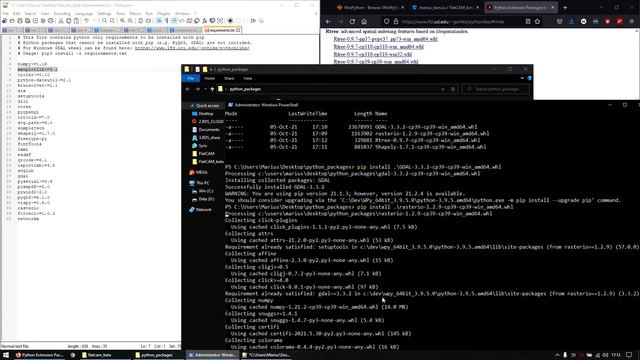Screen dimensions: 640x360
Task: Select Quick access in Explorer sidebar
Action: coord(207,106)
